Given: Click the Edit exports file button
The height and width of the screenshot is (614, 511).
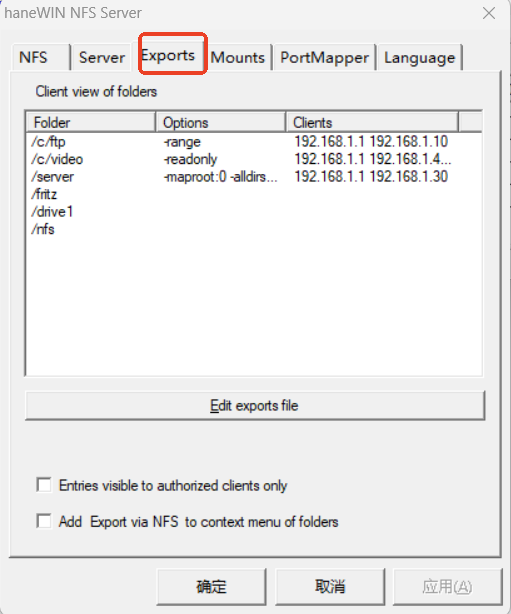Looking at the screenshot, I should 255,406.
